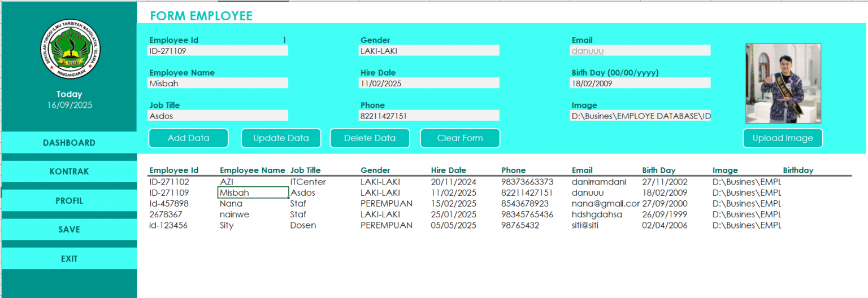Click EXIT in the sidebar
Screen dimensions: 868x298
pyautogui.click(x=69, y=259)
